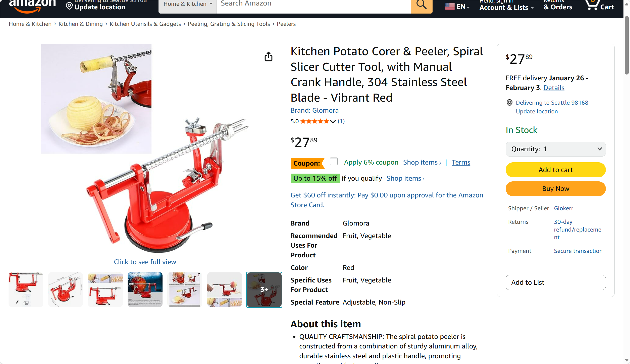This screenshot has width=630, height=364.
Task: Expand the star rating breakdown chevron
Action: [333, 122]
